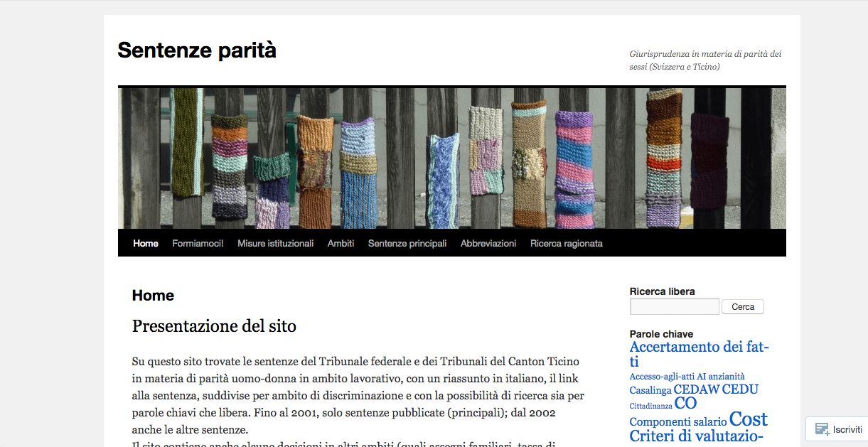
Task: Open Misure istituzionali in the navigation bar
Action: [x=275, y=243]
